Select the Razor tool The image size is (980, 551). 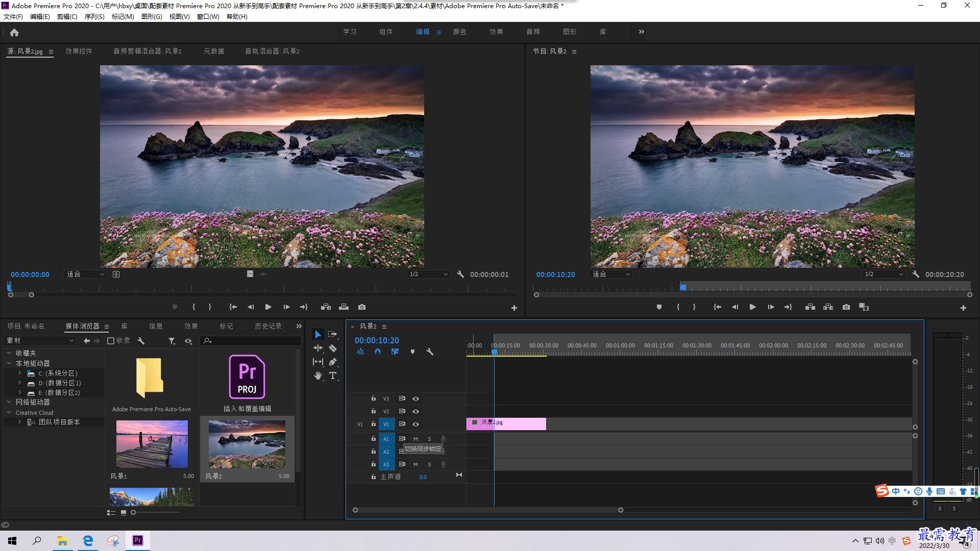(x=333, y=348)
